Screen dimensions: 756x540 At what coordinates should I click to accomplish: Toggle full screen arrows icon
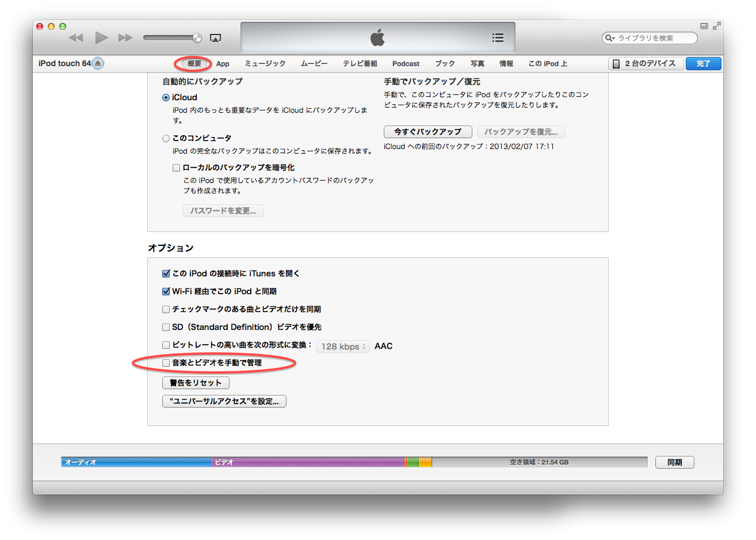click(x=716, y=26)
